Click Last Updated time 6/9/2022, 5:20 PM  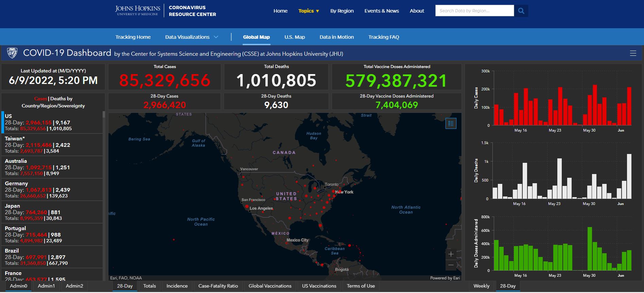click(53, 81)
